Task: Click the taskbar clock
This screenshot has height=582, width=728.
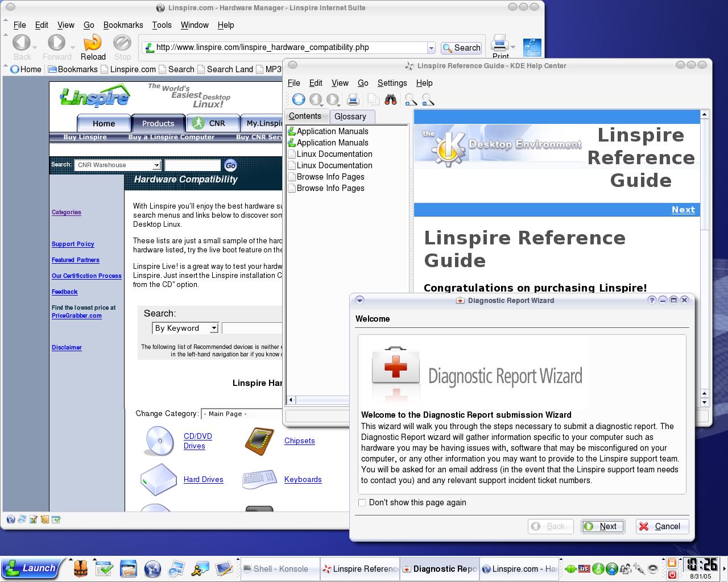Action: click(x=701, y=568)
